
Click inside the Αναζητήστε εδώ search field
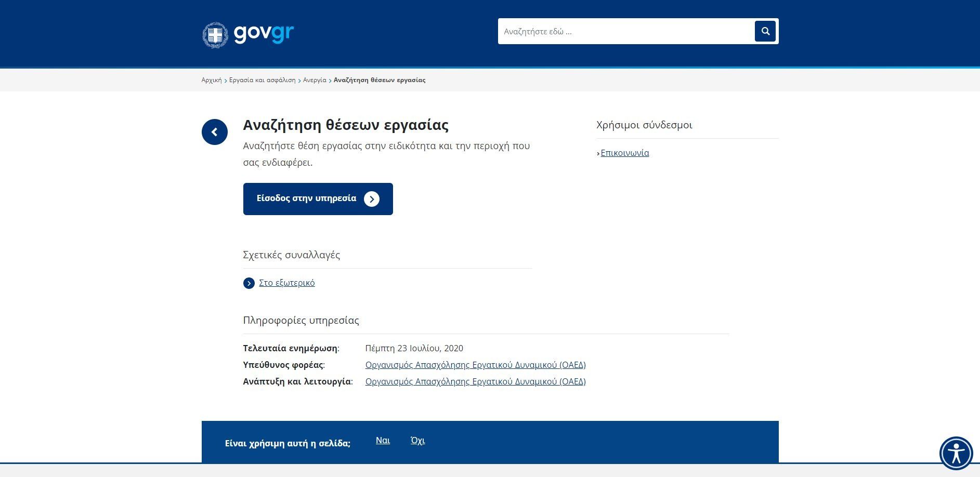click(598, 31)
